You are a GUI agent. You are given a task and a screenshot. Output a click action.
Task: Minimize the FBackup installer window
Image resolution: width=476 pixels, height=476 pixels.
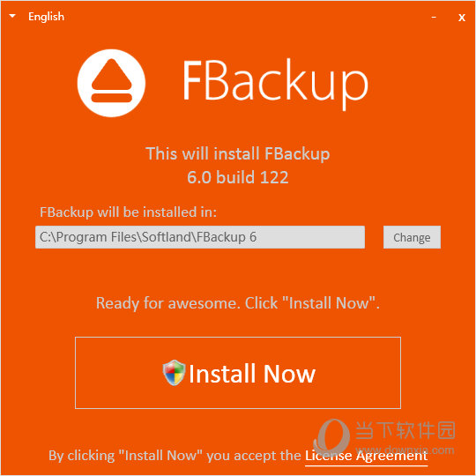pos(434,18)
